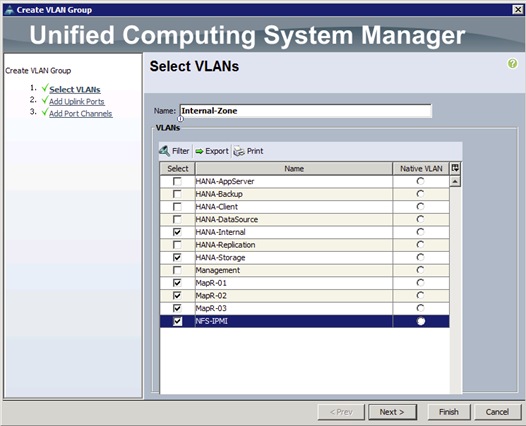Set NFS-IPMI as native VLAN
Viewport: 526px width, 426px height.
[x=420, y=321]
